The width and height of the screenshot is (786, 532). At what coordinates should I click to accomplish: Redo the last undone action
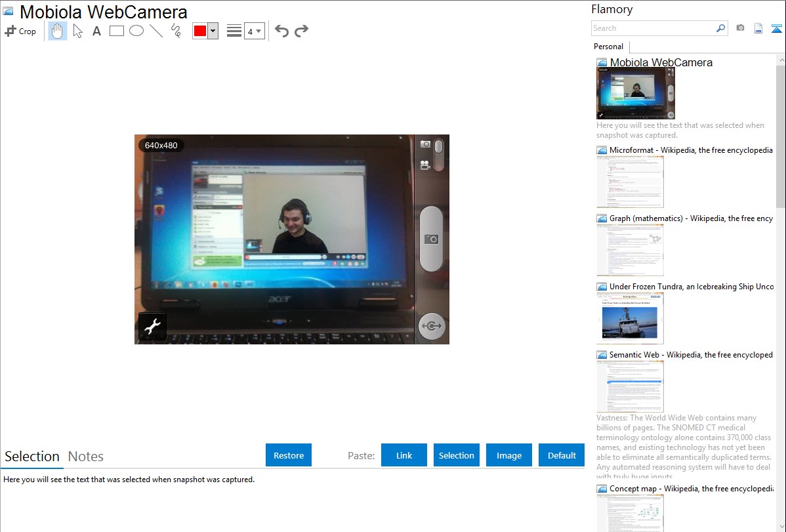click(x=301, y=31)
